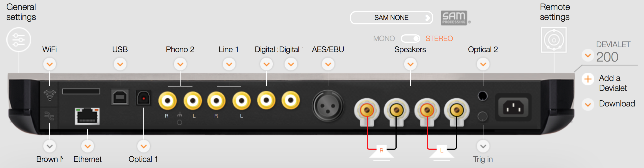This screenshot has width=644, height=168.
Task: Expand the Trig in chevron
Action: tap(483, 146)
